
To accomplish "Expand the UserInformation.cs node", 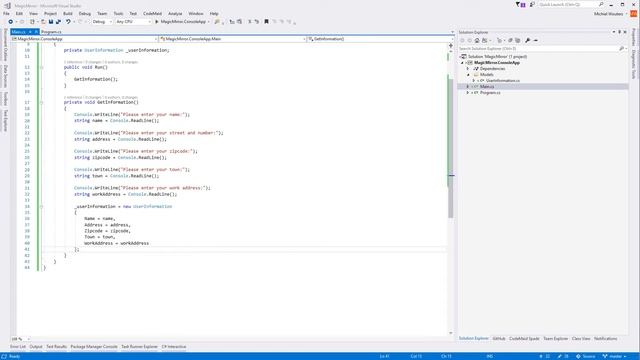I will (474, 81).
